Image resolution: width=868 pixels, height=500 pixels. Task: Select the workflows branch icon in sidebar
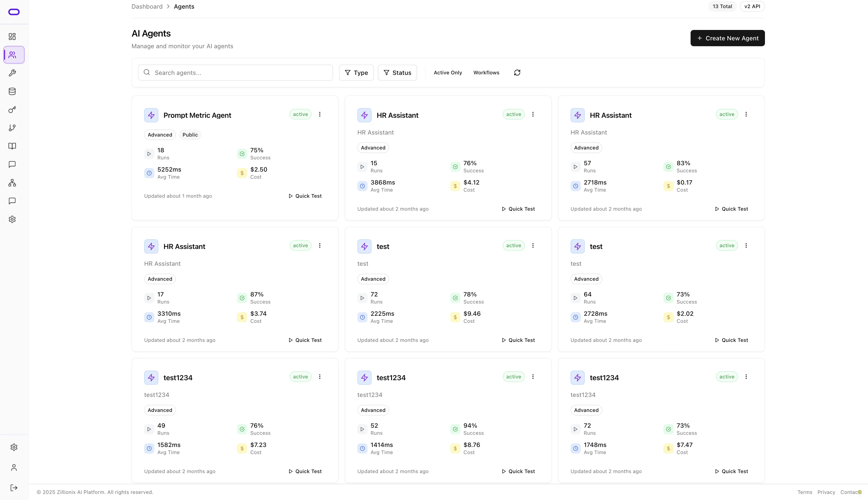coord(12,128)
